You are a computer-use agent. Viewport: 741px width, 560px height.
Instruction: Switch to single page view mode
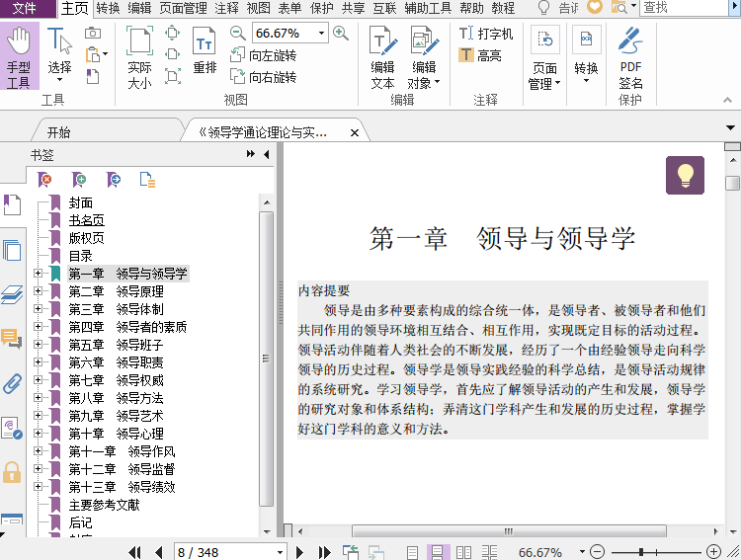tap(413, 552)
